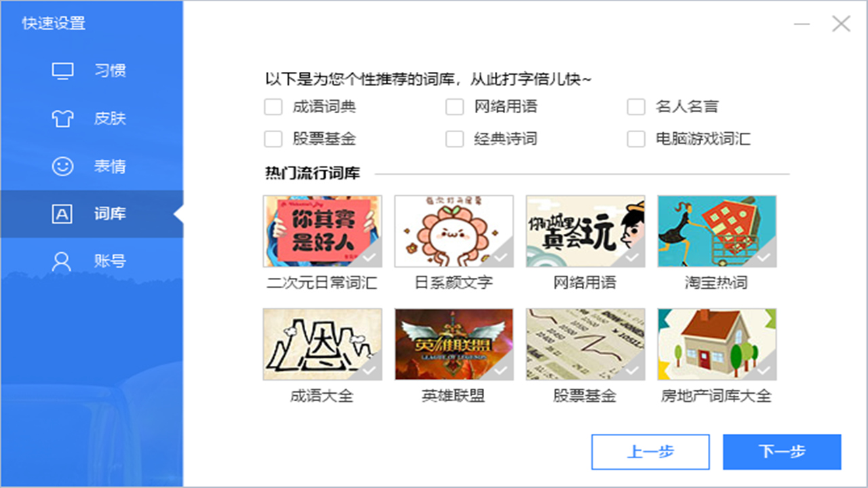The height and width of the screenshot is (488, 868).
Task: Enable the 经典诗词 checkbox
Action: tap(454, 139)
